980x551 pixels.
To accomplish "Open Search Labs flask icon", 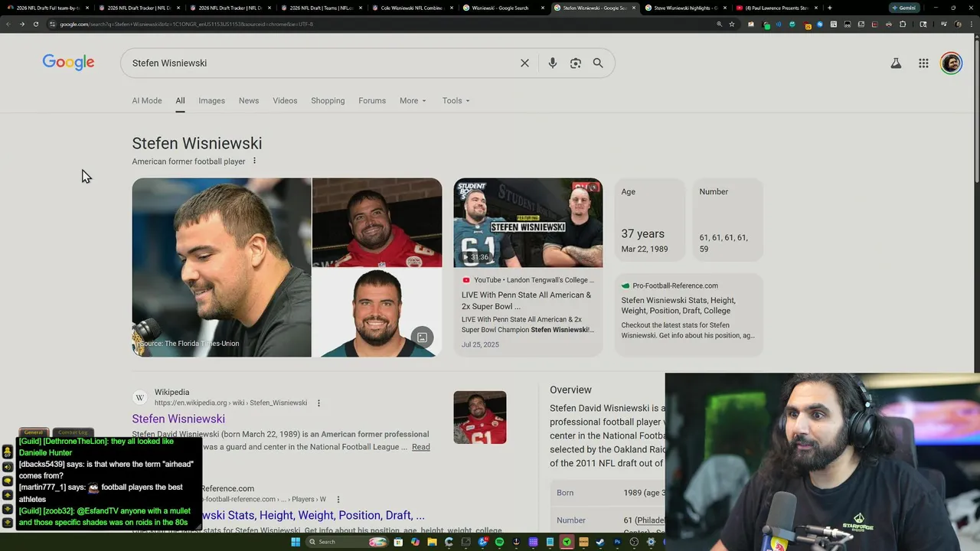I will 896,64.
